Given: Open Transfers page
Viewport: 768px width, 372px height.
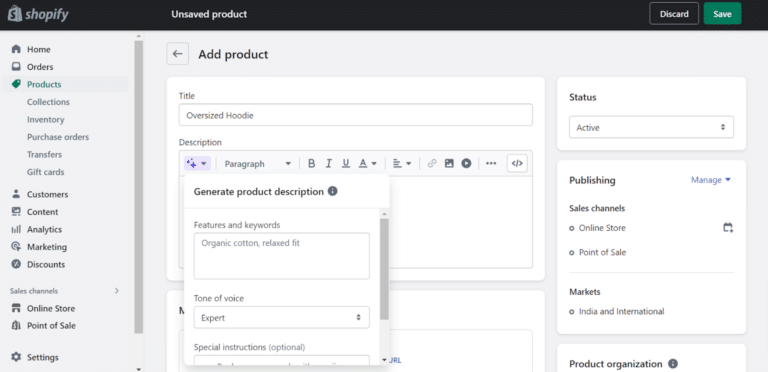Looking at the screenshot, I should coord(45,155).
